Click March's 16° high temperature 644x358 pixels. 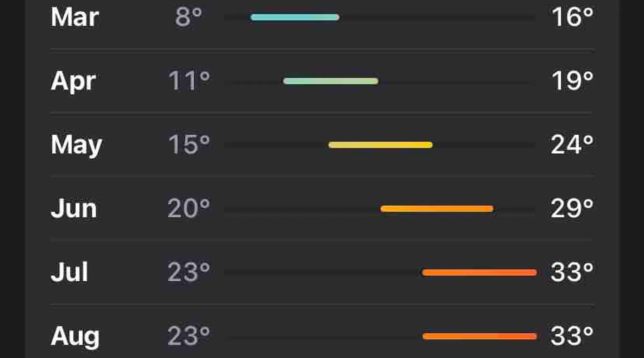tap(572, 17)
